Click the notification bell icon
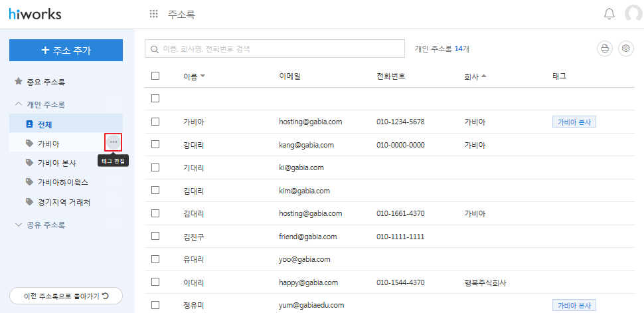The height and width of the screenshot is (313, 644). coord(609,15)
